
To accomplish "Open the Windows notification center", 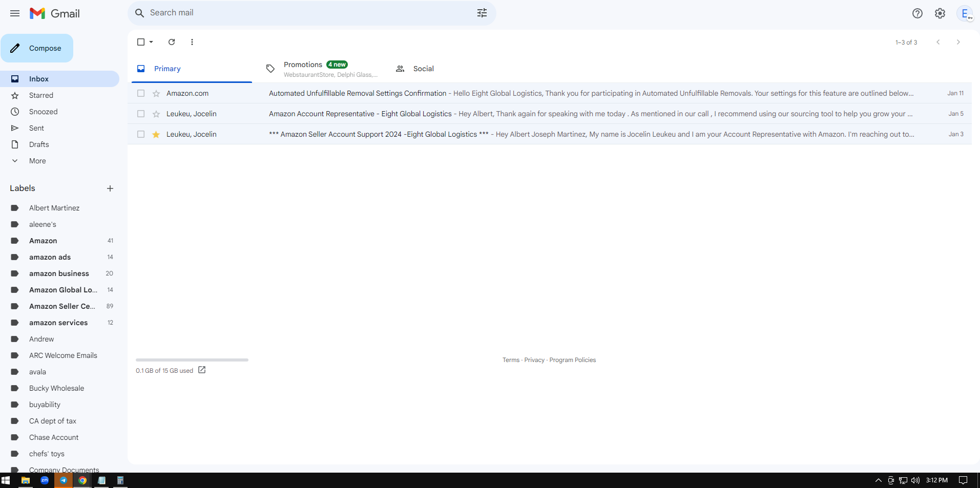I will (x=963, y=480).
